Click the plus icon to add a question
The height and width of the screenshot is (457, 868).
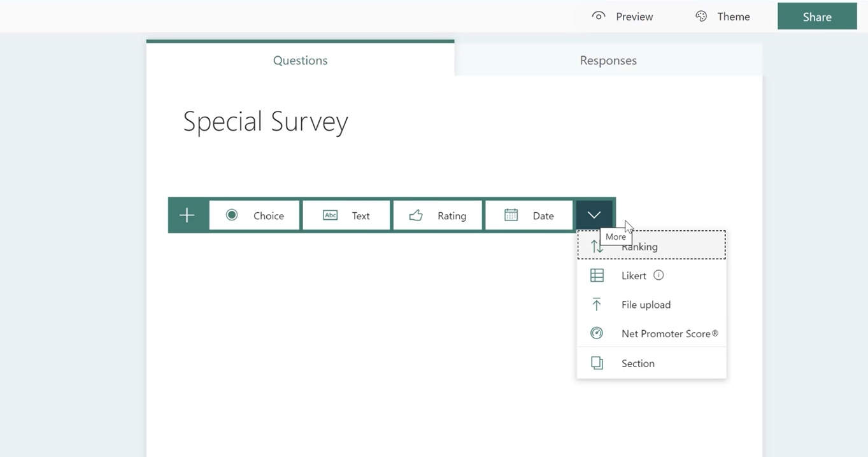click(x=188, y=215)
